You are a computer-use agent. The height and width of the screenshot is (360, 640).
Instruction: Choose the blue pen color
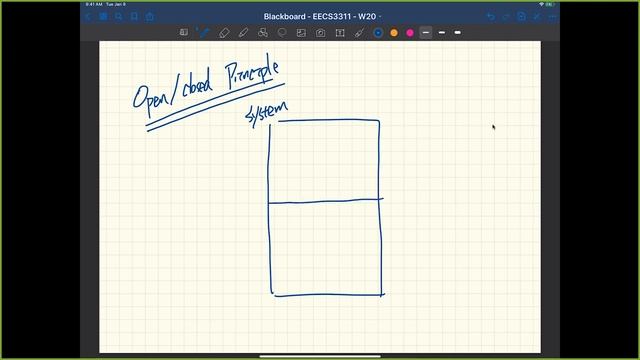(378, 33)
